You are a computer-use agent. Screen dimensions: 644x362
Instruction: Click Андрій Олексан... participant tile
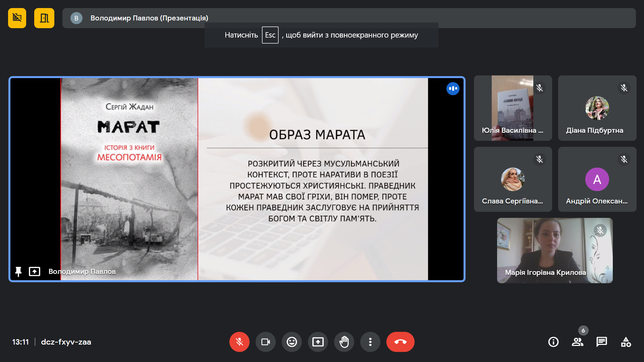coord(597,179)
